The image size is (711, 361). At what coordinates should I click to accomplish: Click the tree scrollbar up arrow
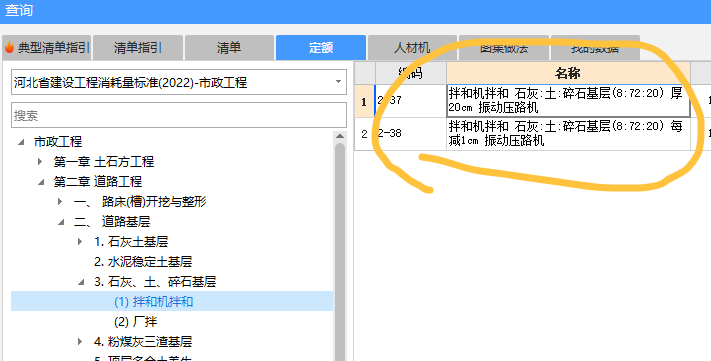[340, 136]
